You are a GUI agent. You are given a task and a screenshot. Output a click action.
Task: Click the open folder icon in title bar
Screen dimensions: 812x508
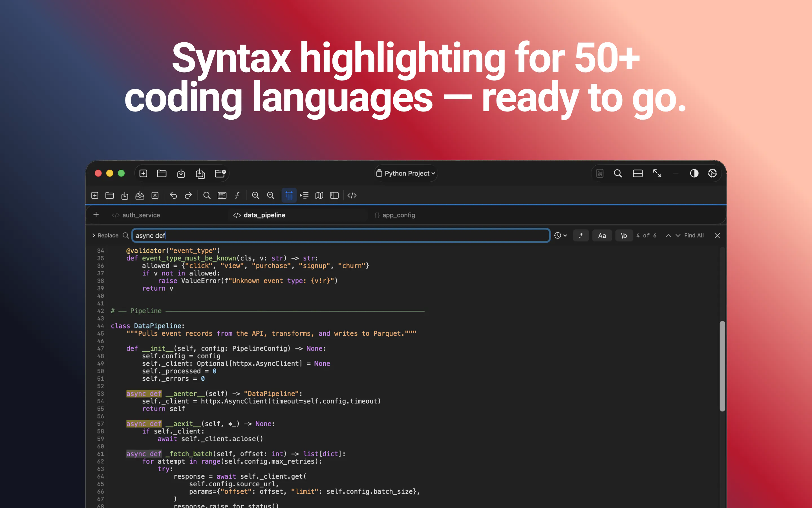[162, 173]
